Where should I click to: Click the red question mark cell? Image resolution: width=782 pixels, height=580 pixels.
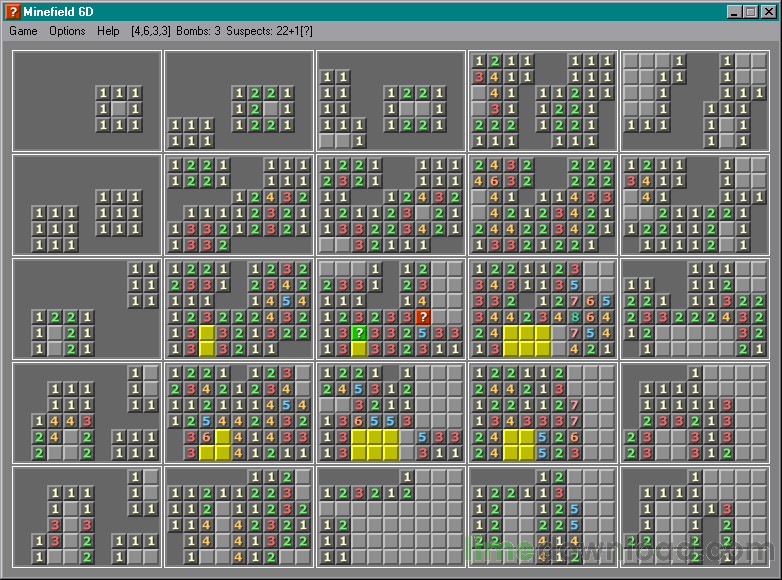coord(423,317)
